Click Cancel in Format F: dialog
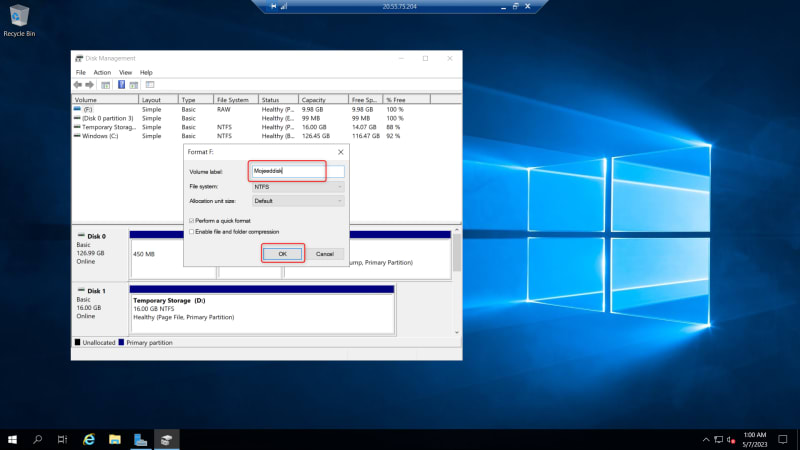The width and height of the screenshot is (800, 450). pos(324,254)
